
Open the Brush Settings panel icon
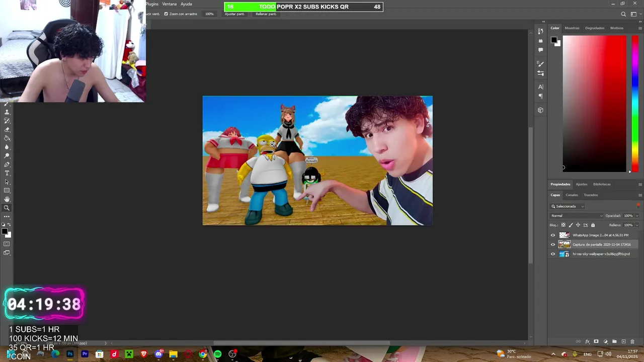coord(540,64)
